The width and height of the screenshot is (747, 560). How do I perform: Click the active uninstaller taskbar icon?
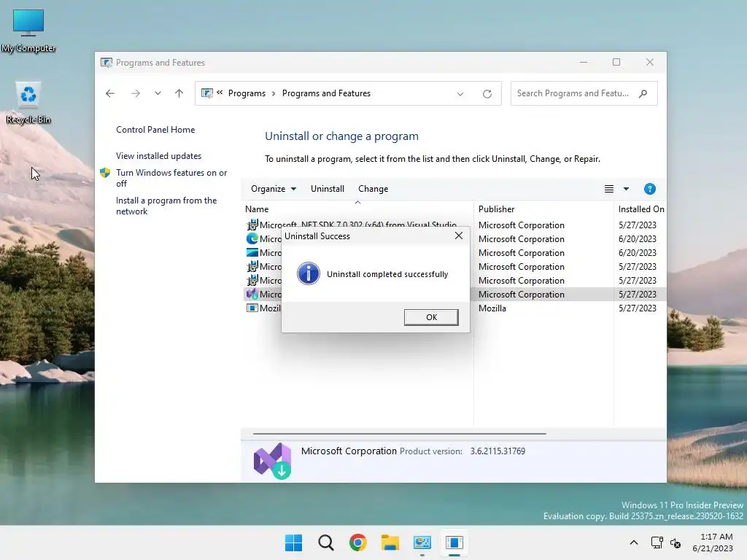(454, 542)
